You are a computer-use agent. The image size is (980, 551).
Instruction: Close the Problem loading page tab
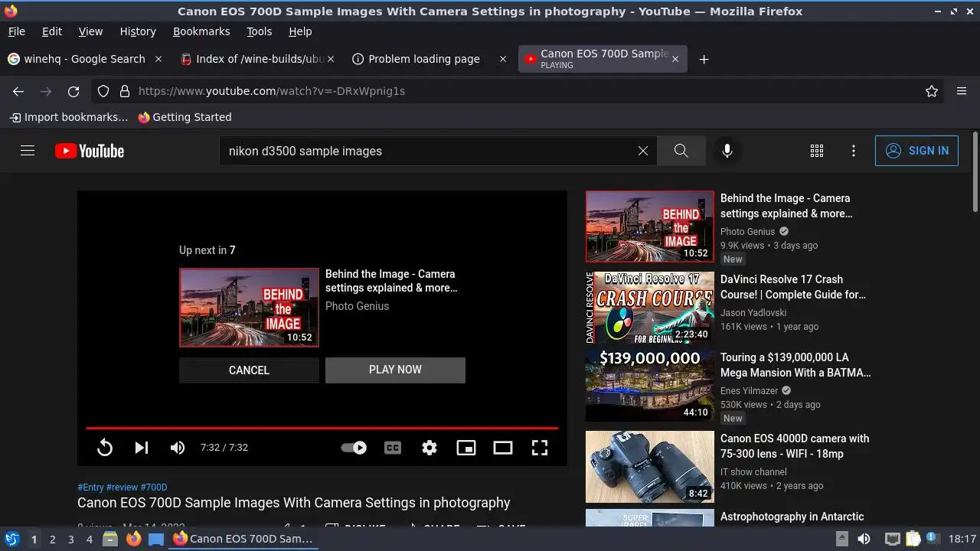[503, 59]
